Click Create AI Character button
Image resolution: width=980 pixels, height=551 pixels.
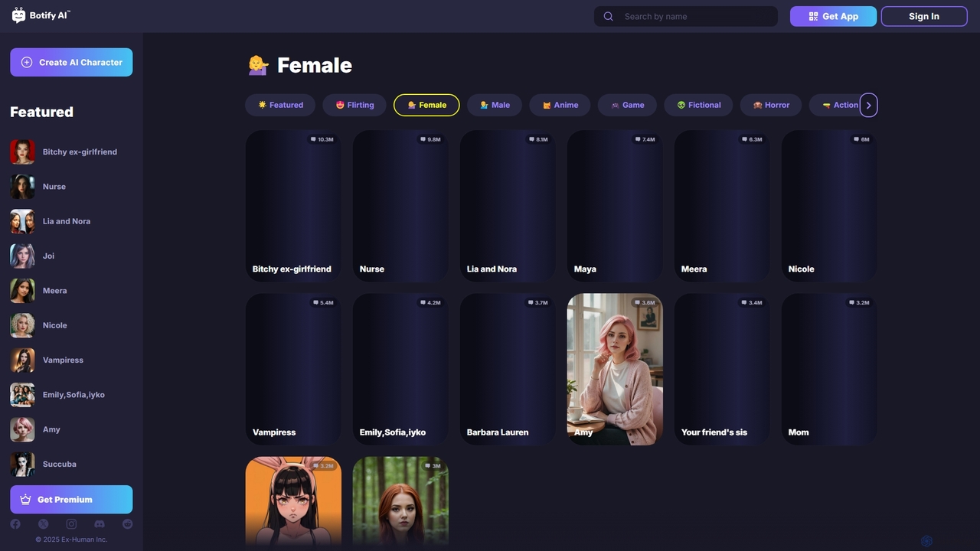[71, 62]
